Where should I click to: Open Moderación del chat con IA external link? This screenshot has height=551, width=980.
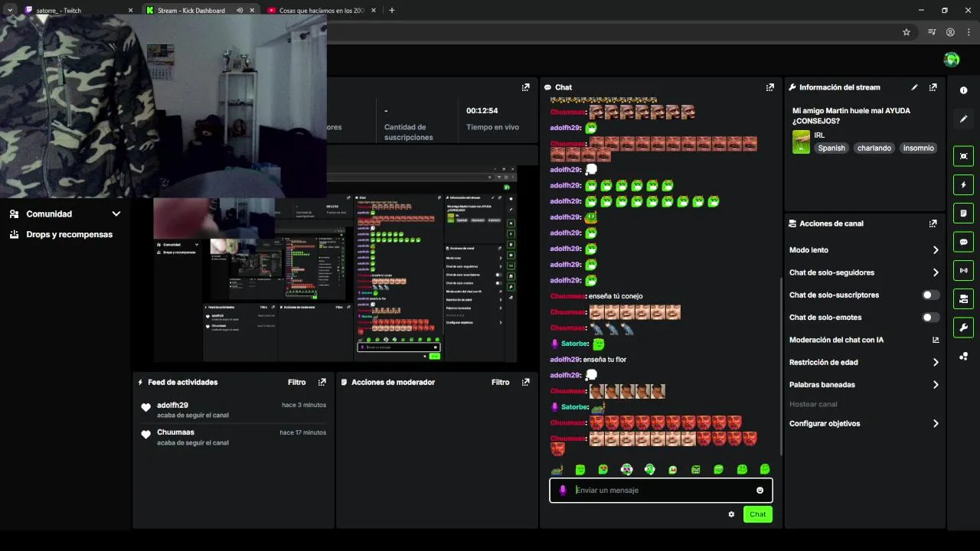coord(935,340)
